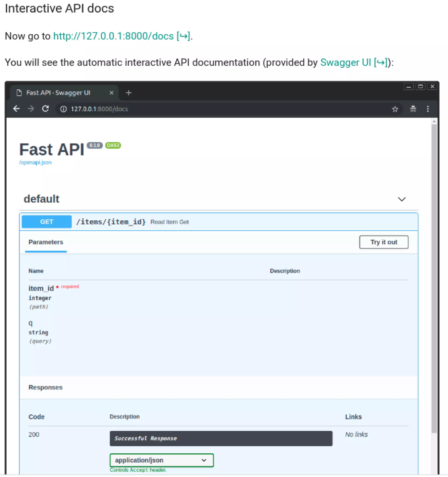Click the item_id parameter name

[41, 288]
